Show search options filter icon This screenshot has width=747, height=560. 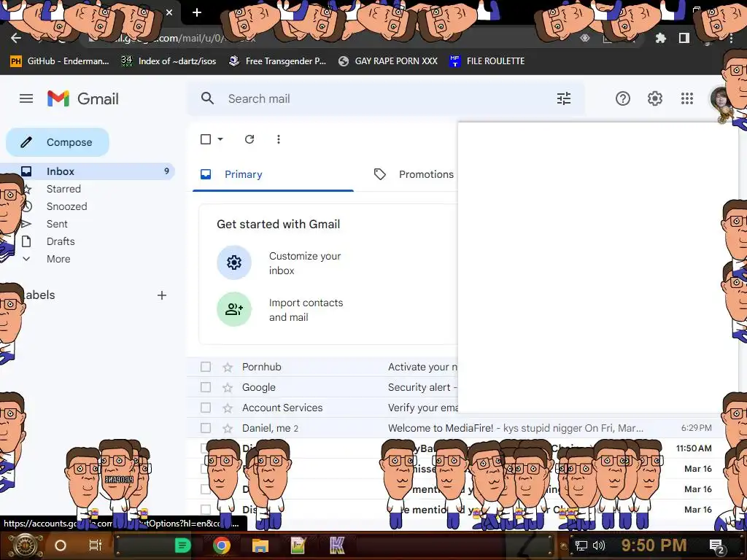point(564,98)
